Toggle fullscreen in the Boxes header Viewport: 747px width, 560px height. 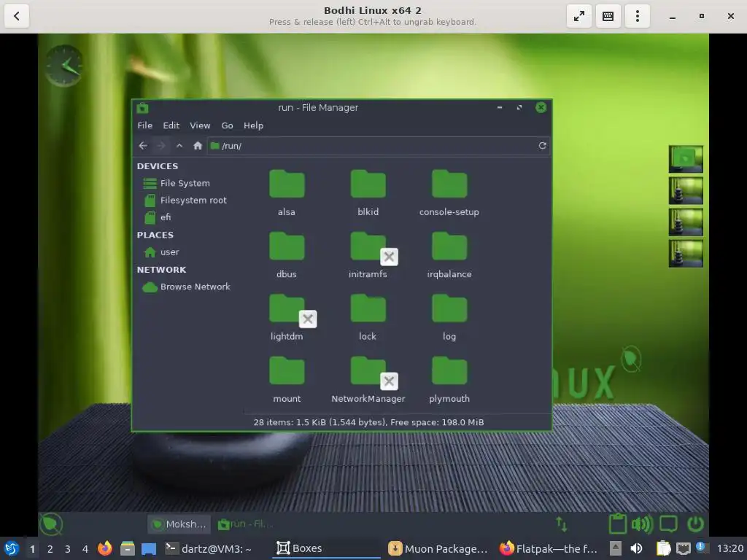(x=578, y=16)
